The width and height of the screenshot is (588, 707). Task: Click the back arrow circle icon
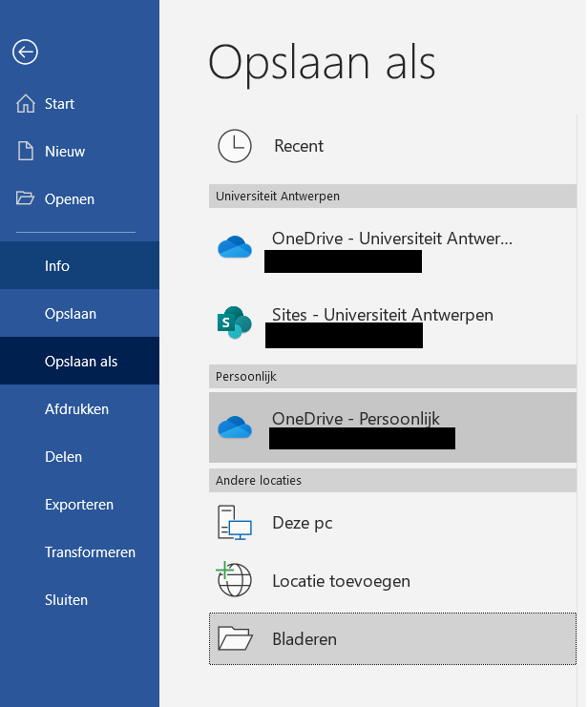(x=25, y=52)
